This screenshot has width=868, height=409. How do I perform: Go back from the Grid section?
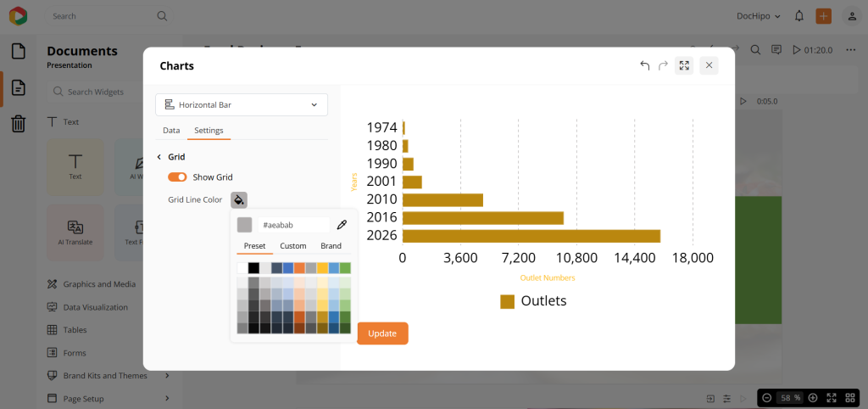pyautogui.click(x=159, y=157)
